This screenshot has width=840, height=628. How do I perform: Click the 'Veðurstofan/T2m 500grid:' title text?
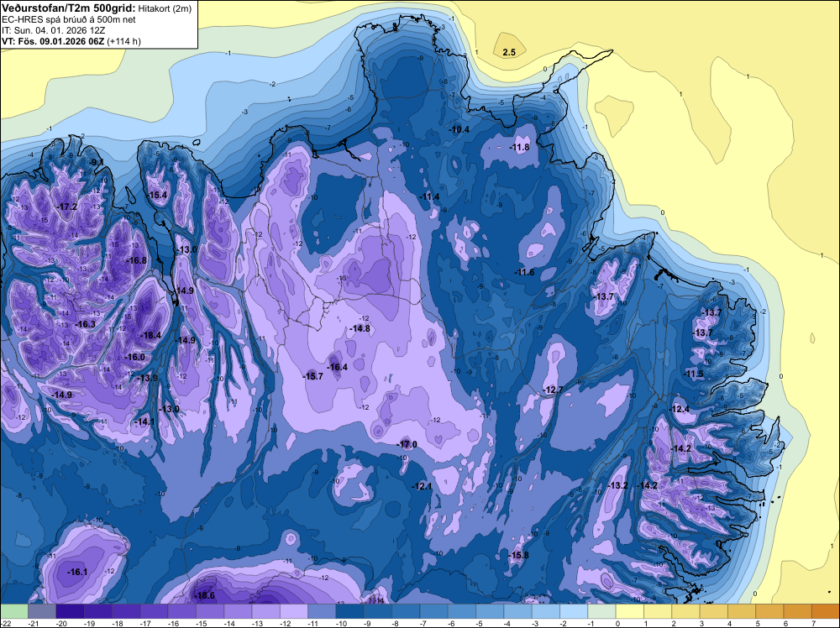point(69,8)
